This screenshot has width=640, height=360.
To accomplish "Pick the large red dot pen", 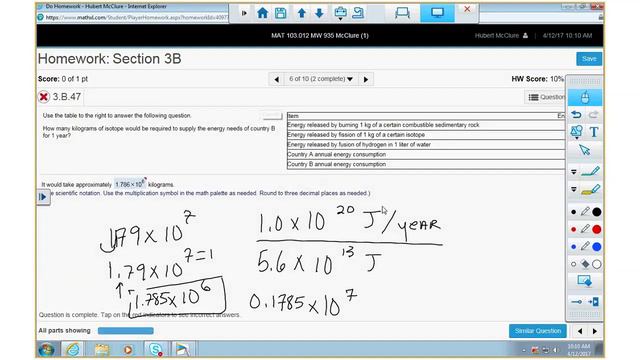I will tap(597, 229).
